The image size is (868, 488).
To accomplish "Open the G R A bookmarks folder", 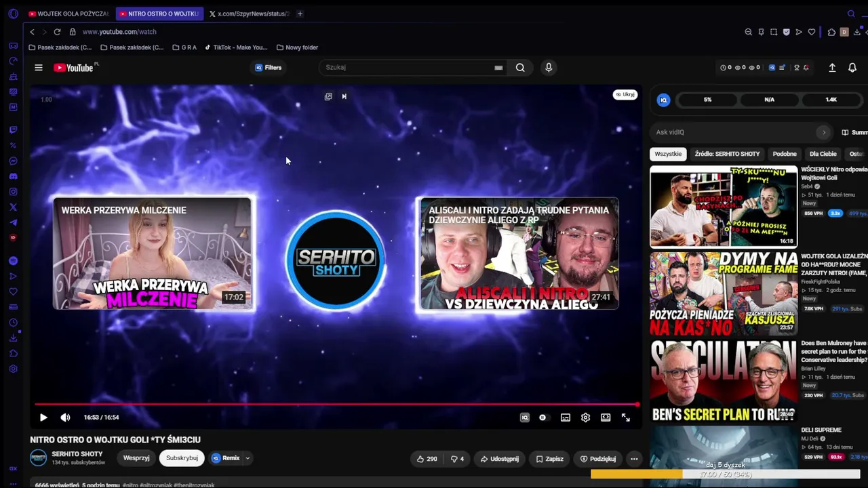I will [184, 47].
